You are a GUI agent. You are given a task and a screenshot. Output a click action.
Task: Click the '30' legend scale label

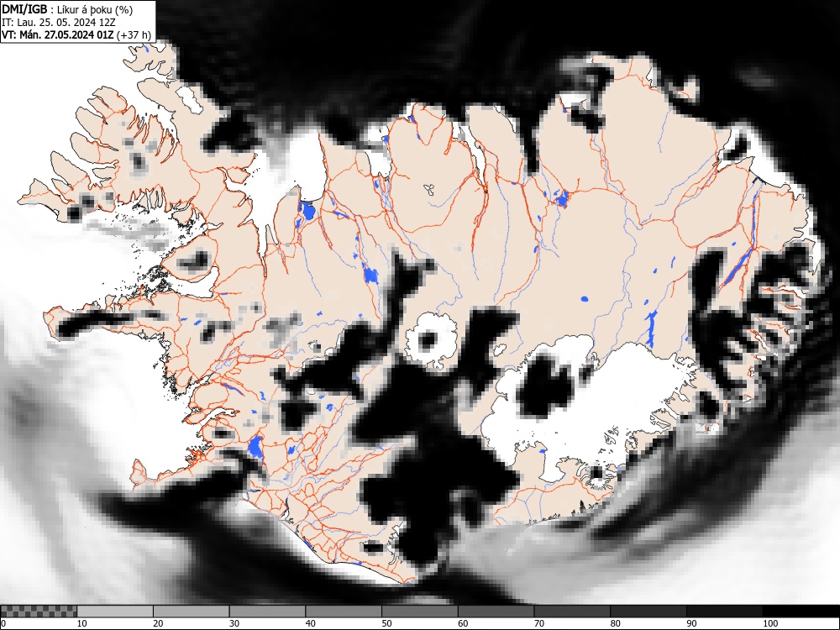pyautogui.click(x=234, y=623)
